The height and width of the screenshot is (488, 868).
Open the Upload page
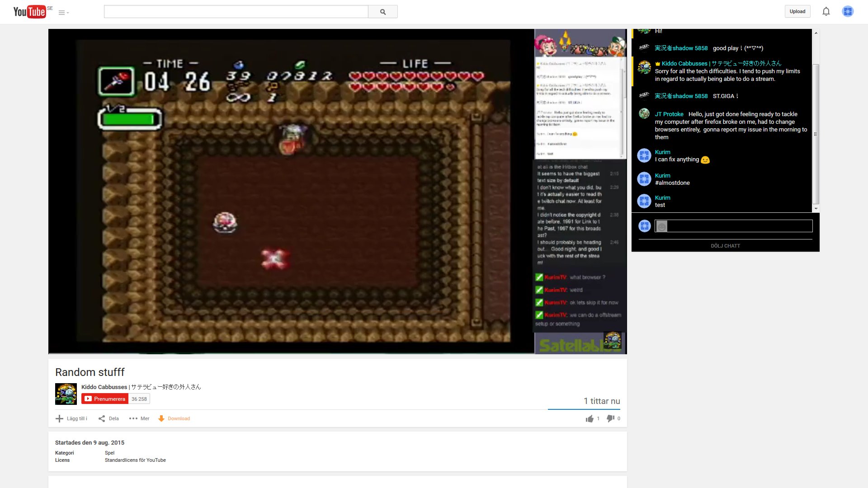pyautogui.click(x=797, y=12)
